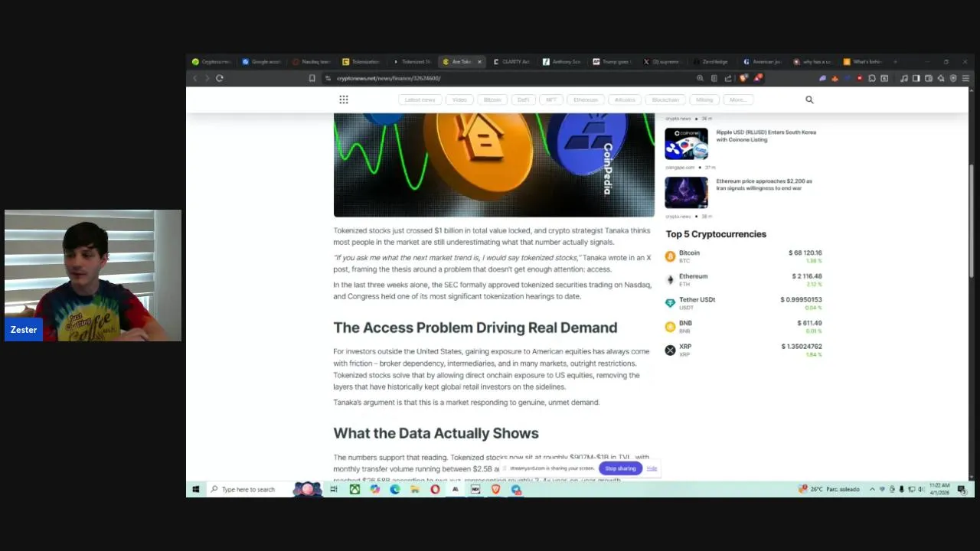Click the browser forward arrow
The image size is (980, 551).
[x=207, y=78]
